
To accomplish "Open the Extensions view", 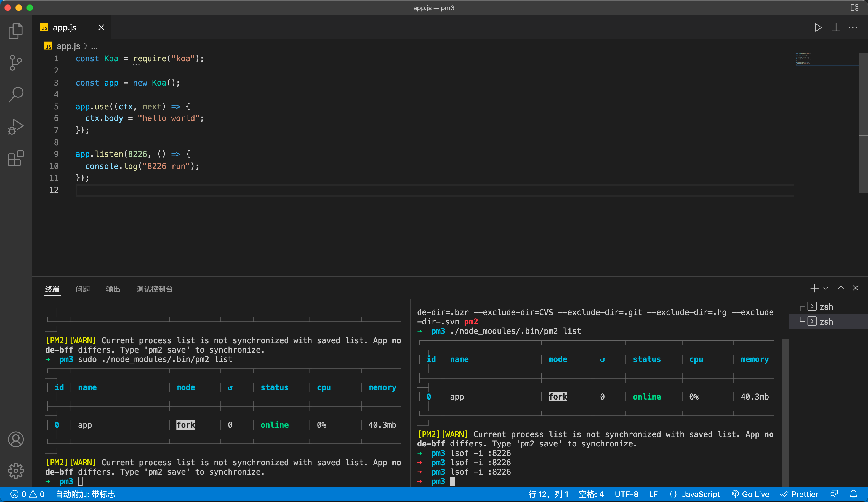I will (x=15, y=158).
